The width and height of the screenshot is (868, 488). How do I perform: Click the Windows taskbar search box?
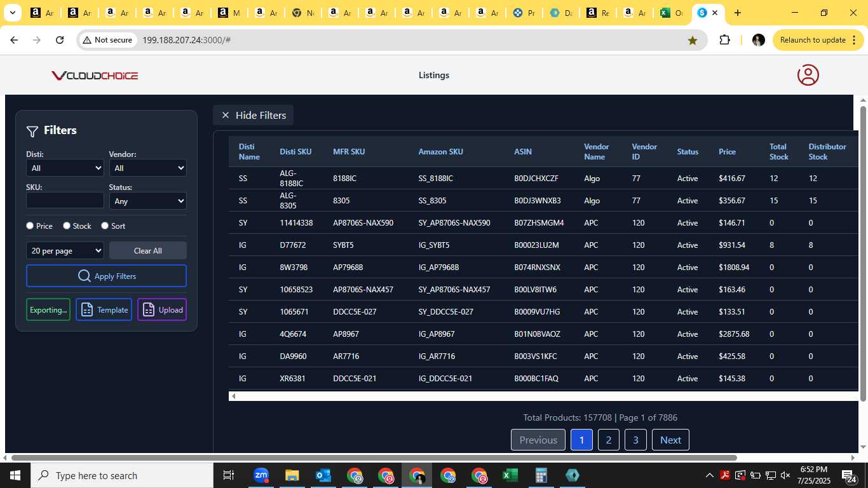pos(122,475)
